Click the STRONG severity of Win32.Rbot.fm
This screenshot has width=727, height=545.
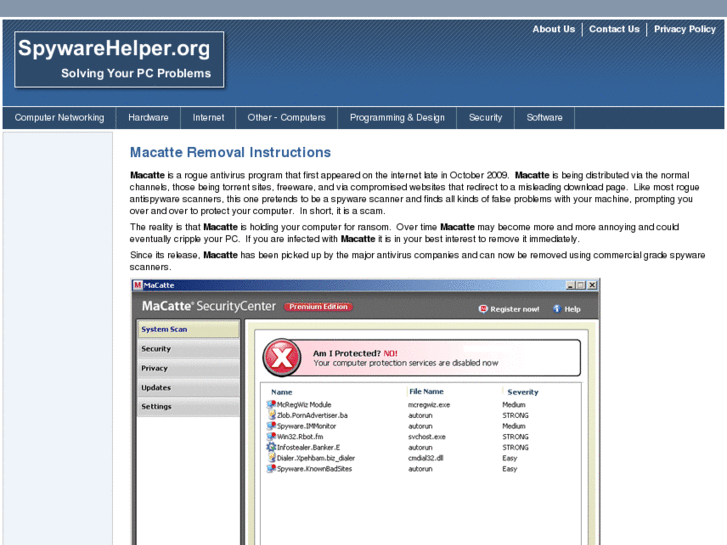[515, 436]
